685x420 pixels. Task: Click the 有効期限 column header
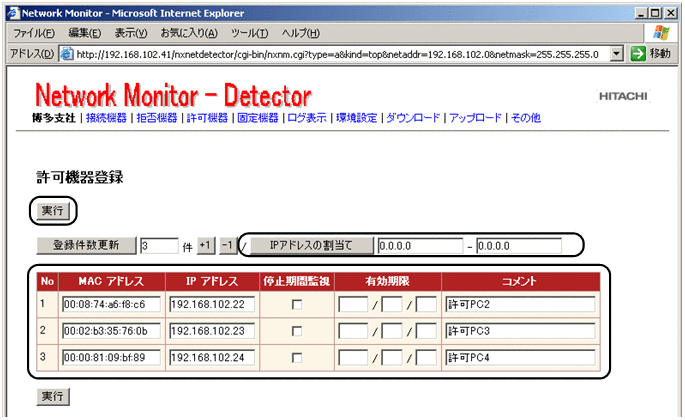coord(388,281)
